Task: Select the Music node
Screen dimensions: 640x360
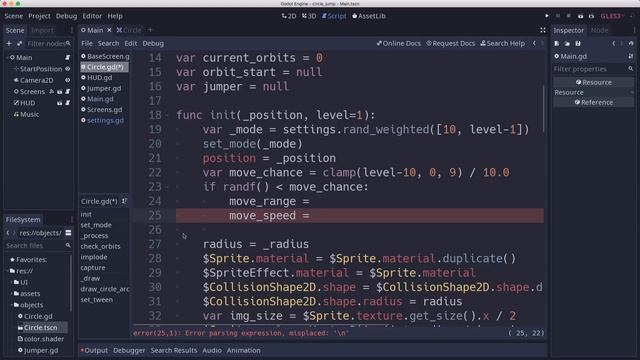Action: [x=29, y=114]
